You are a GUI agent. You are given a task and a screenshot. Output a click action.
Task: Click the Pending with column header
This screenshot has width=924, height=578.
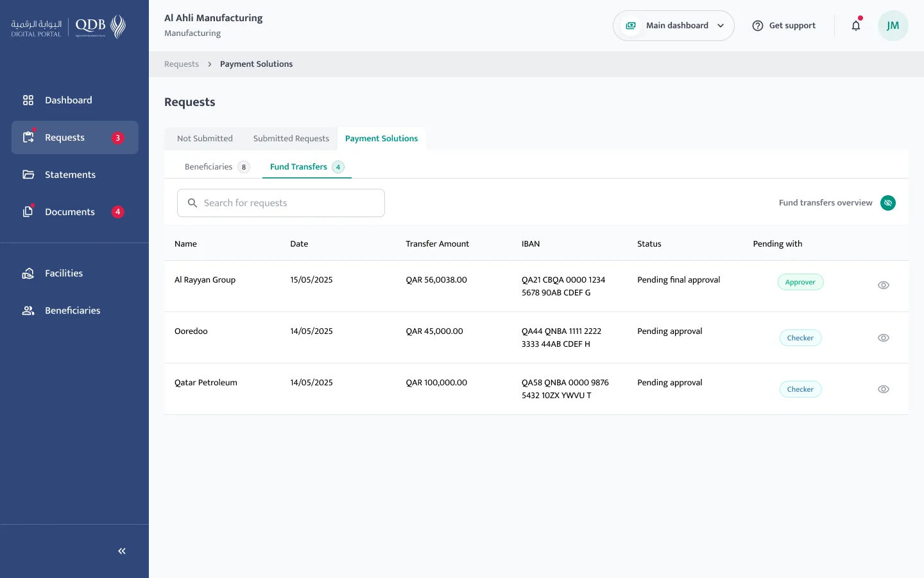coord(777,244)
